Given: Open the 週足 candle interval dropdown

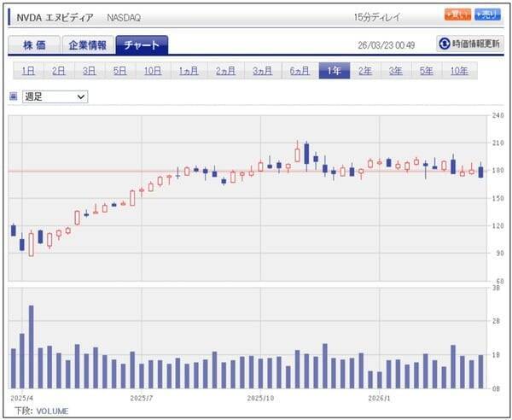Looking at the screenshot, I should tap(55, 96).
